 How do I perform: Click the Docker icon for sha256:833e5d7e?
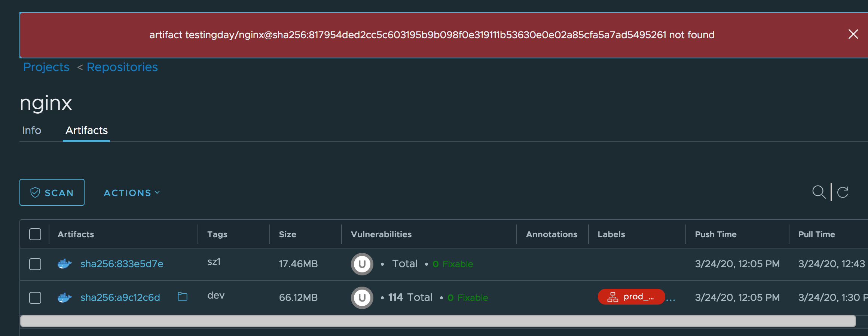coord(65,264)
